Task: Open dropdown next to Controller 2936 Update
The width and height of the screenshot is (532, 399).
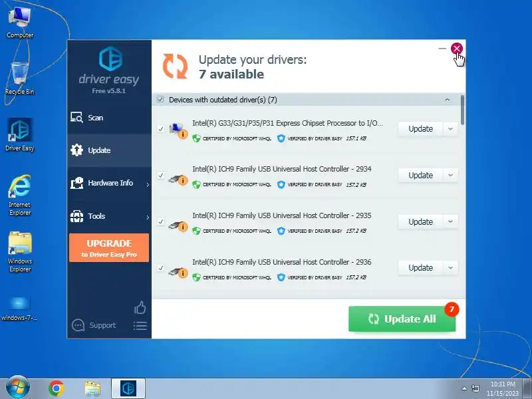Action: pyautogui.click(x=451, y=268)
